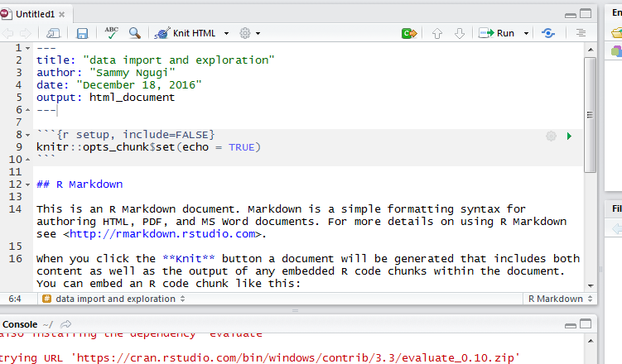Click the '## R Markdown' heading line
This screenshot has width=622, height=364.
pos(80,184)
